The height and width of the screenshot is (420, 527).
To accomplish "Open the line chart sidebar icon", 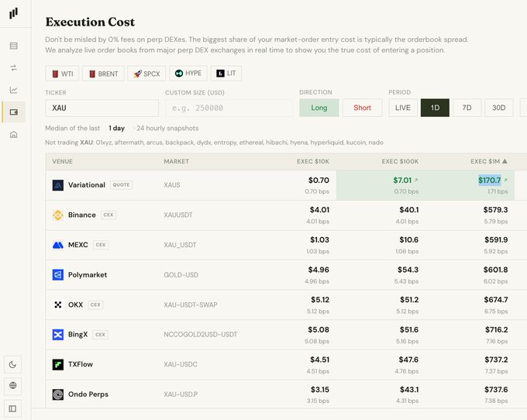I will (x=13, y=90).
